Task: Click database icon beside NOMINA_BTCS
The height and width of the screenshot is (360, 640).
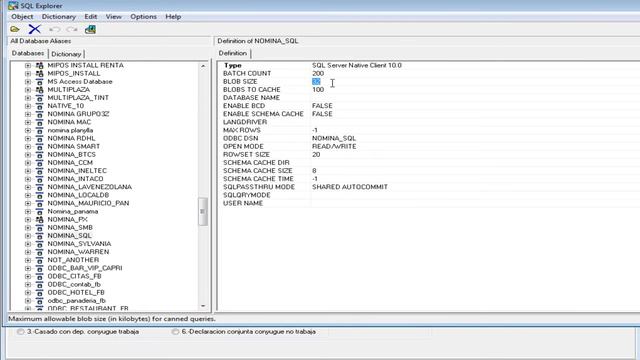Action: (x=39, y=155)
